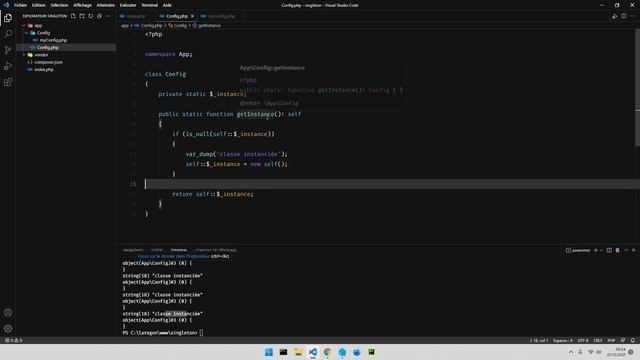Open the Run and Debug view
Viewport: 640px width, 360px height.
click(8, 66)
